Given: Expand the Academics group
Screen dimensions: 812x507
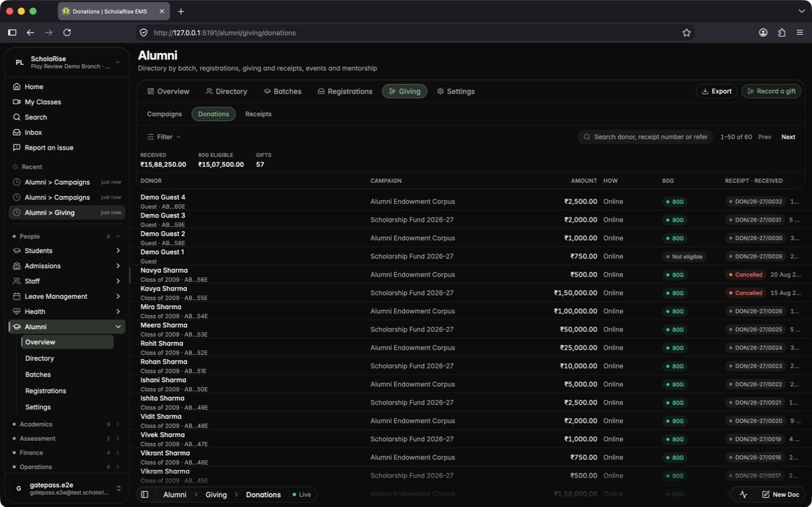Looking at the screenshot, I should tap(66, 424).
